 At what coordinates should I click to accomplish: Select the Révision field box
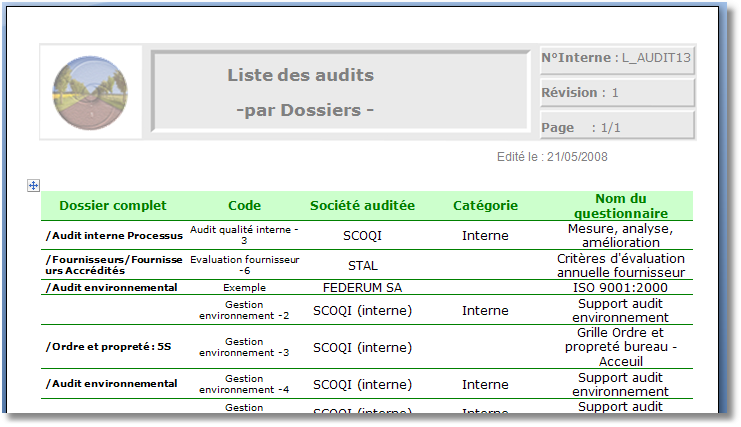coord(616,93)
